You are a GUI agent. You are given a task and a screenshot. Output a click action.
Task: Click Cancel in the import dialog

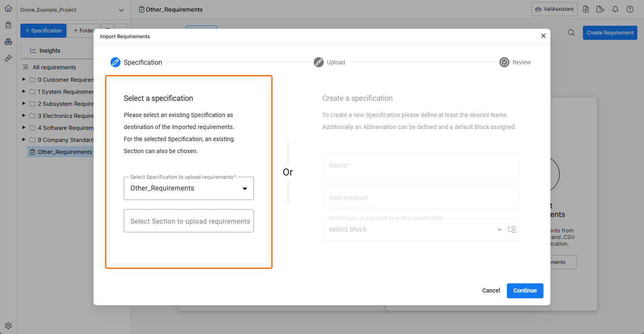(491, 290)
